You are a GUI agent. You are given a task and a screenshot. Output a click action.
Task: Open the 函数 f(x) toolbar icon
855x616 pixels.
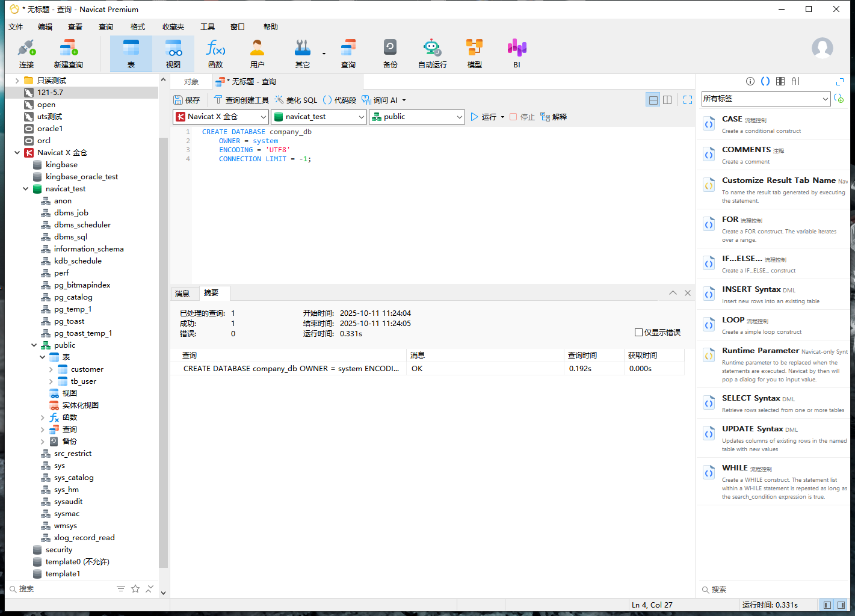[215, 54]
